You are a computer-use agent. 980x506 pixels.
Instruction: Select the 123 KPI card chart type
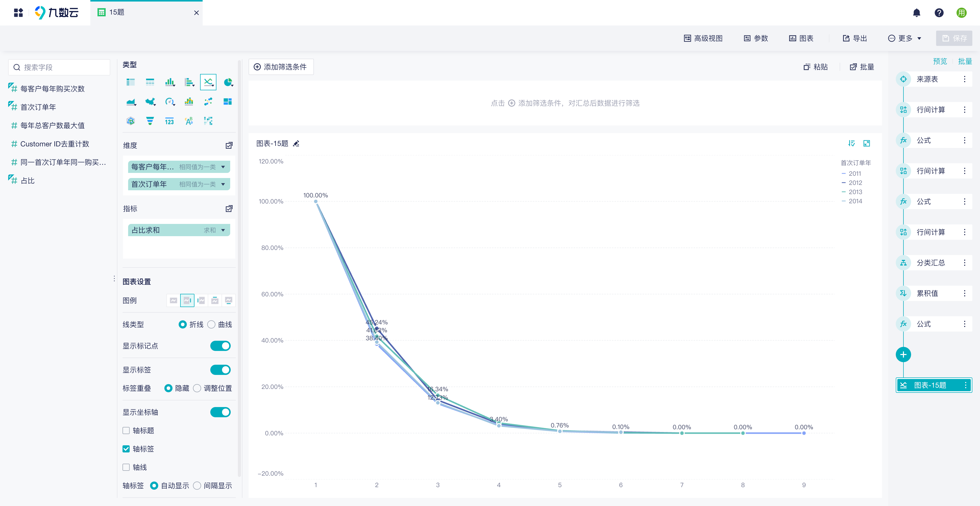[170, 121]
